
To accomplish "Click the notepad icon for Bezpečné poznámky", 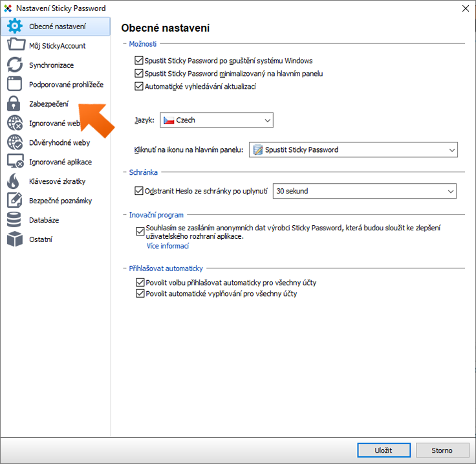I will 15,201.
